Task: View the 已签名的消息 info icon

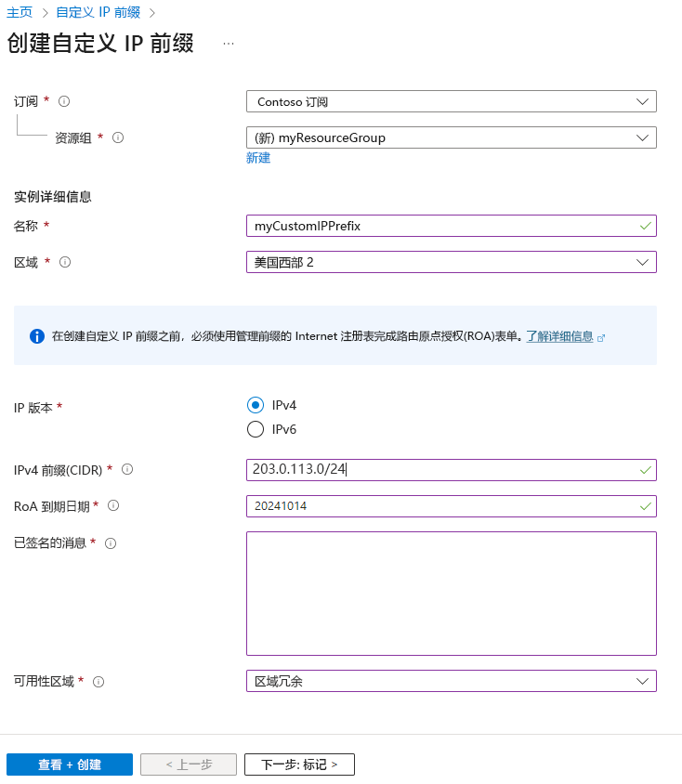Action: click(x=111, y=543)
